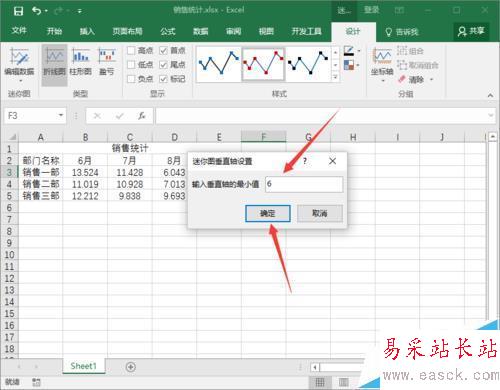Click the 取消组合 (Ungroup) icon
The image size is (500, 390).
coord(402,65)
